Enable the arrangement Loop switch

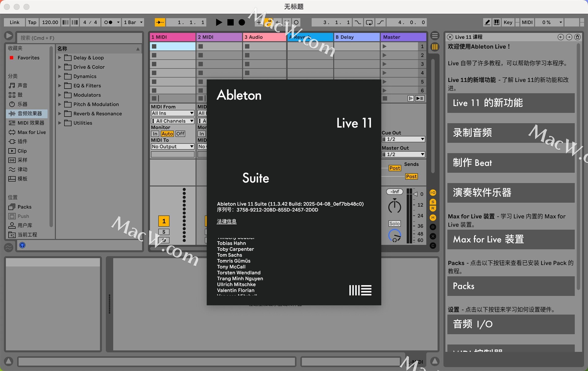tap(369, 22)
